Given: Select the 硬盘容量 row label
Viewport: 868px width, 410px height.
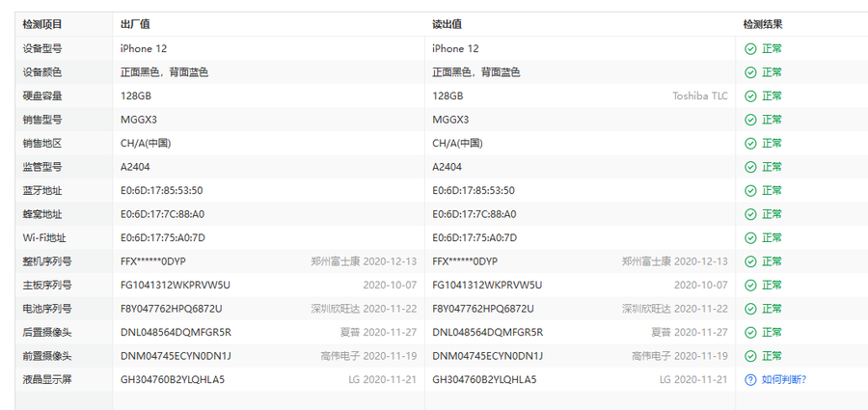Looking at the screenshot, I should [42, 96].
